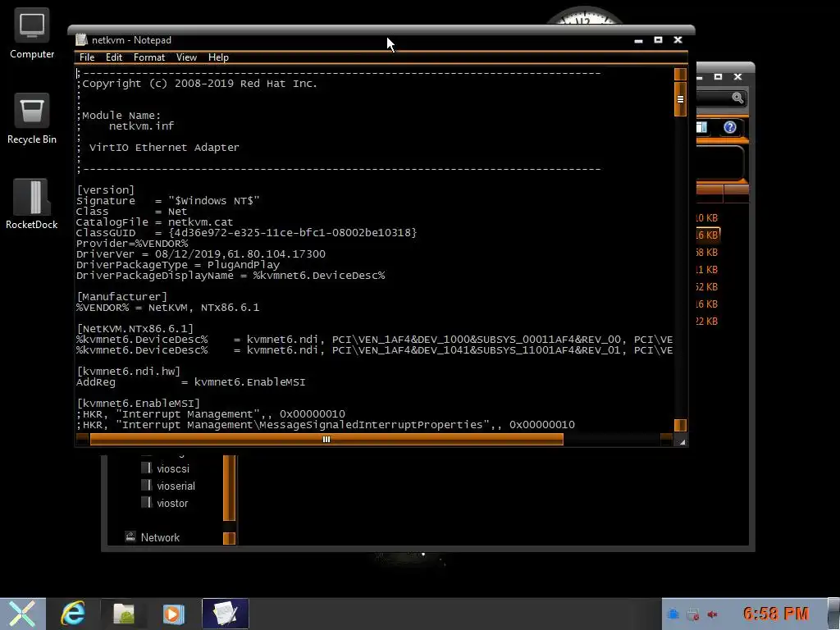Select Network in the Explorer navigation pane
This screenshot has width=840, height=630.
pos(160,537)
